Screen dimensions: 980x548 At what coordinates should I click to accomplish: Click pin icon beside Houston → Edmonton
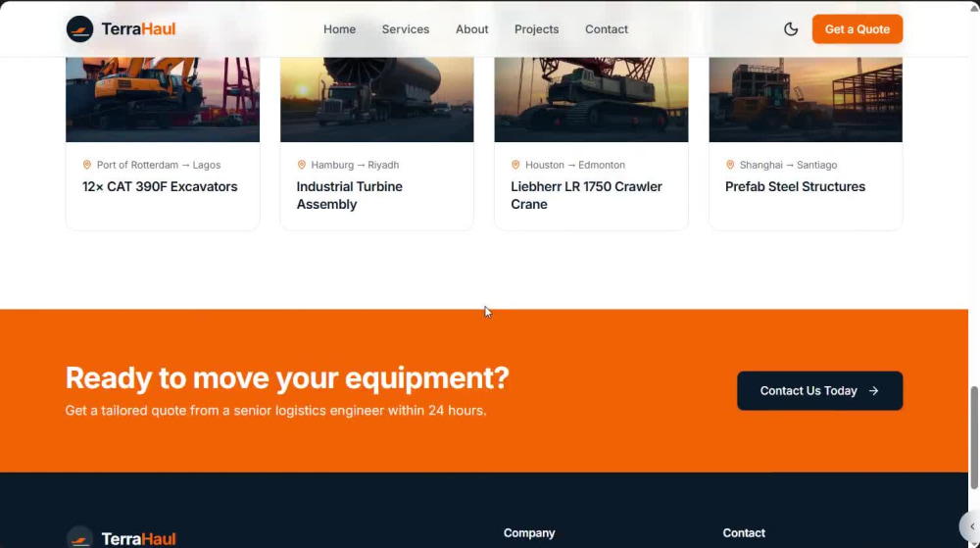click(515, 165)
